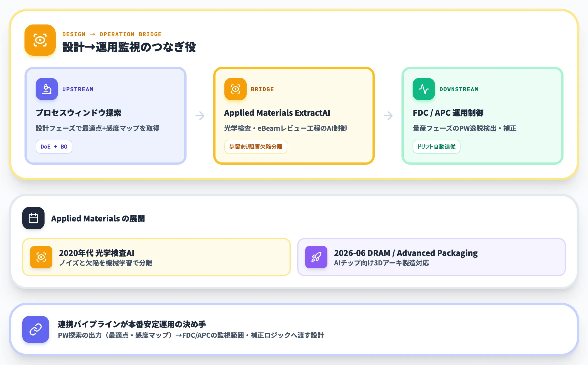Click the 量産フェーズのPW逸脱検出・補正 description
This screenshot has height=365, width=588.
tap(465, 128)
